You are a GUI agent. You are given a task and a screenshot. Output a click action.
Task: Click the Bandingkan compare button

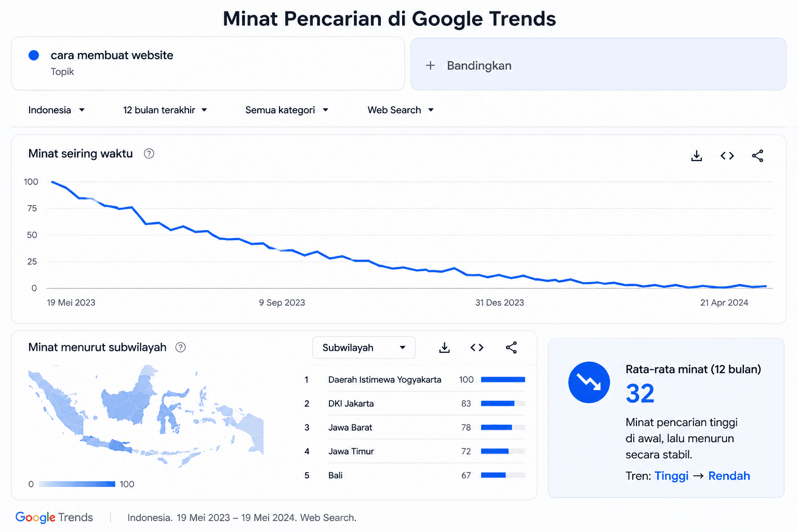point(598,64)
